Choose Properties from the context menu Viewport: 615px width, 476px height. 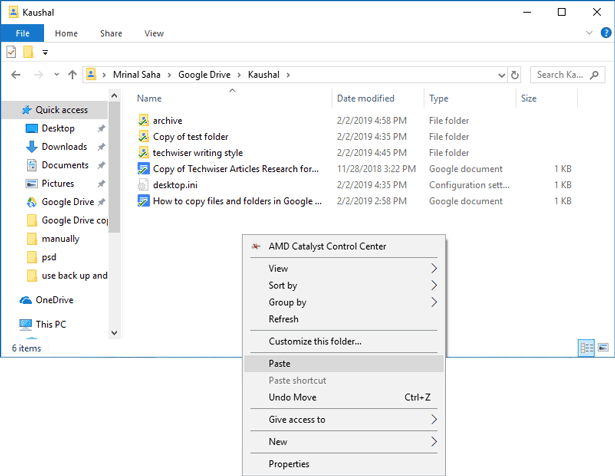[x=344, y=464]
